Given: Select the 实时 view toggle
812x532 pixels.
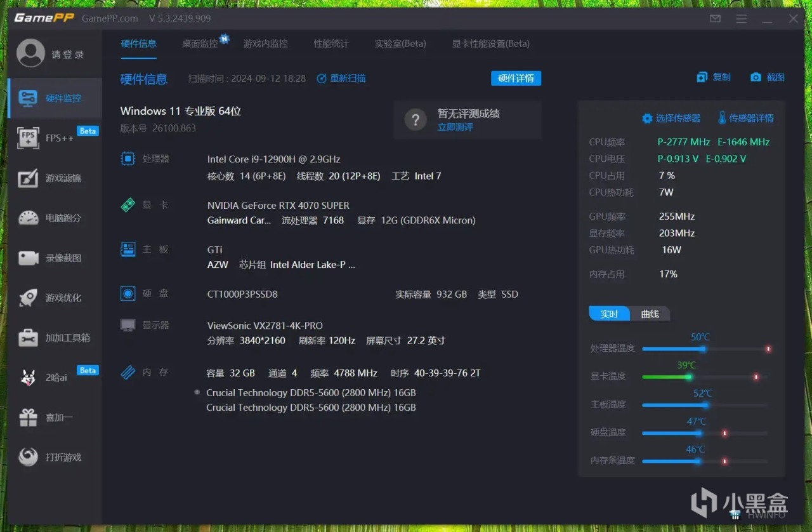Looking at the screenshot, I should click(609, 314).
